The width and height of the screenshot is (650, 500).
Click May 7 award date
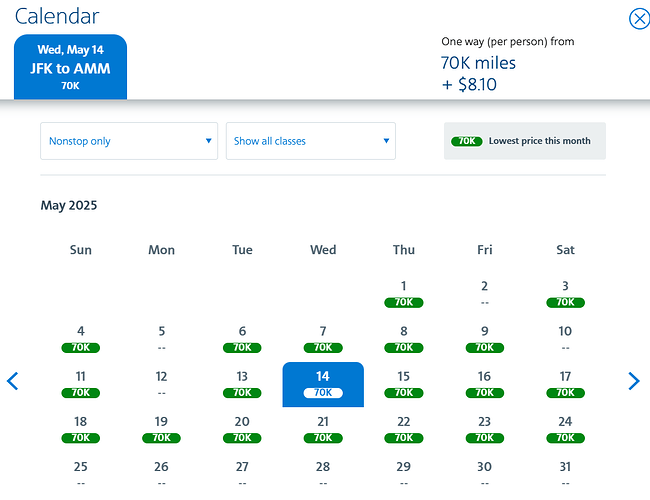(x=323, y=339)
